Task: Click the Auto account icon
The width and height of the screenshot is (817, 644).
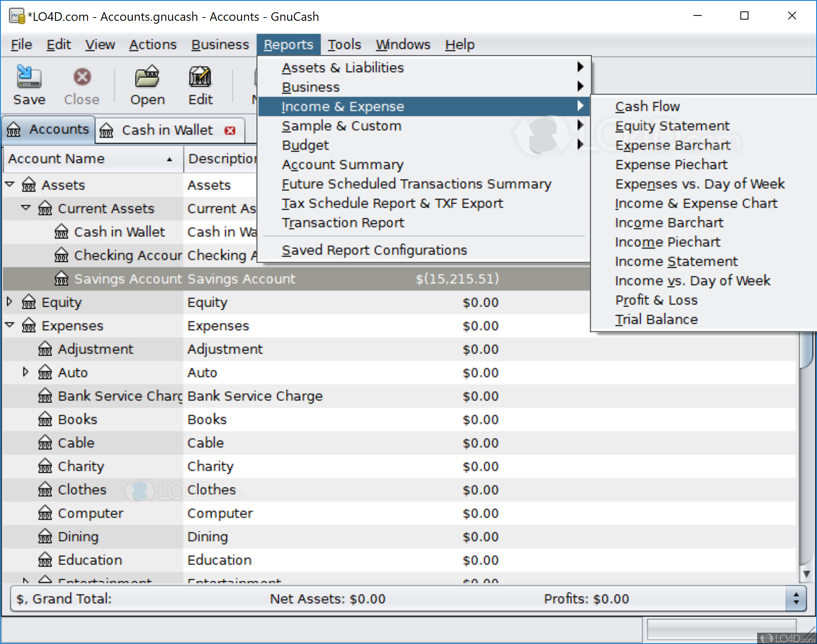Action: (45, 372)
